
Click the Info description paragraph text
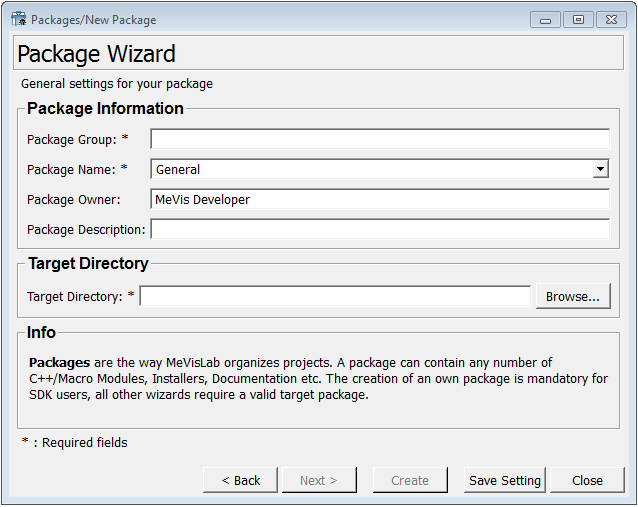click(315, 378)
